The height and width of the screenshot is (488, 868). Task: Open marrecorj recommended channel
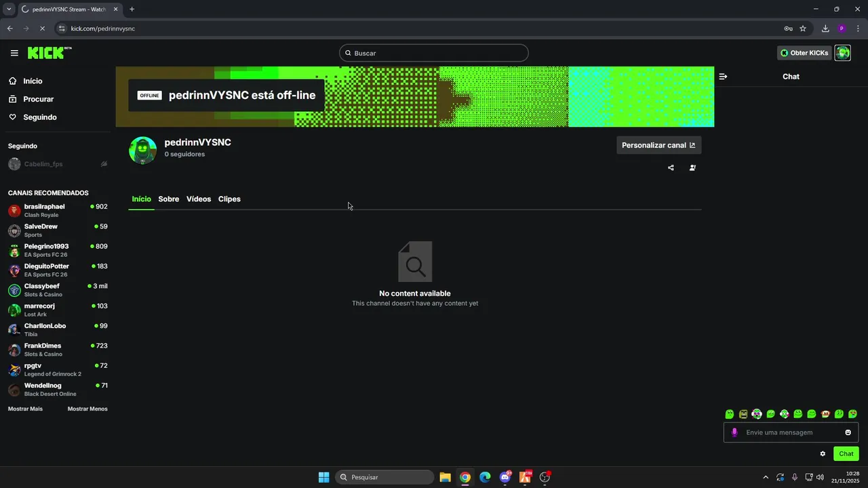pos(58,310)
